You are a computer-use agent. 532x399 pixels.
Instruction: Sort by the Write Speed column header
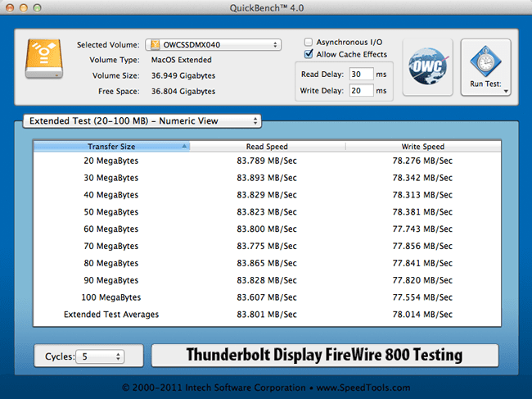(x=422, y=147)
